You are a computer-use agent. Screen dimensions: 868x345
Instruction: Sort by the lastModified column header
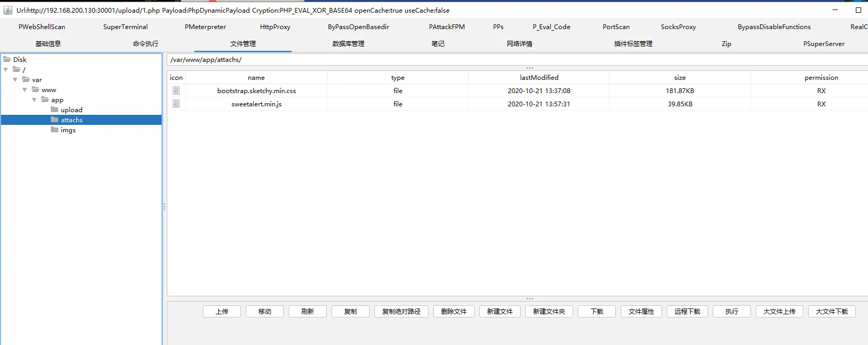coord(539,78)
